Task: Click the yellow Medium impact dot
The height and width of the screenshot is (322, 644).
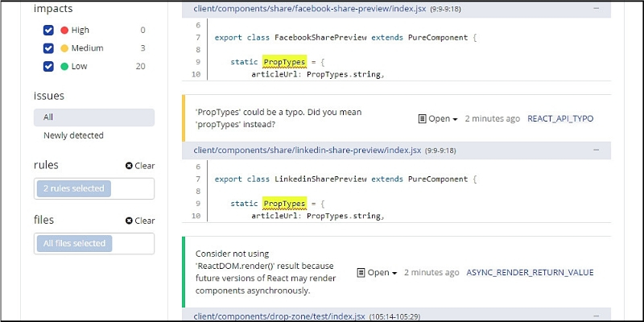Action: click(x=64, y=48)
